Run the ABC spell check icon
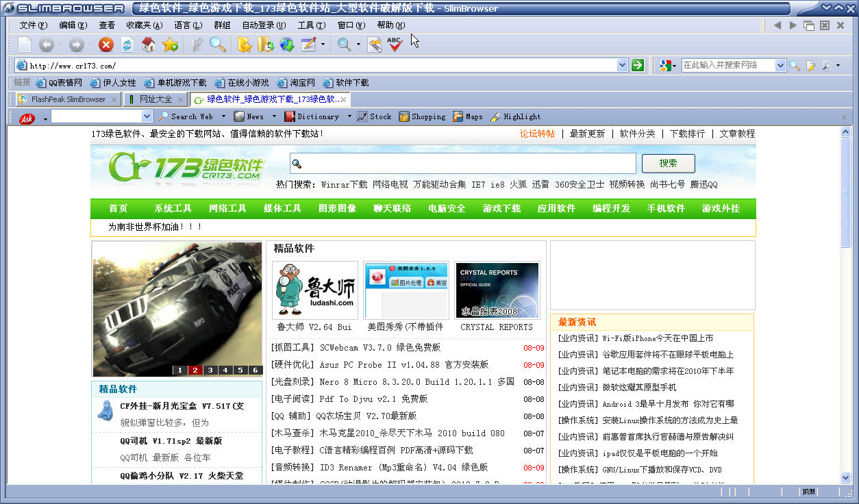Image resolution: width=859 pixels, height=504 pixels. [395, 45]
